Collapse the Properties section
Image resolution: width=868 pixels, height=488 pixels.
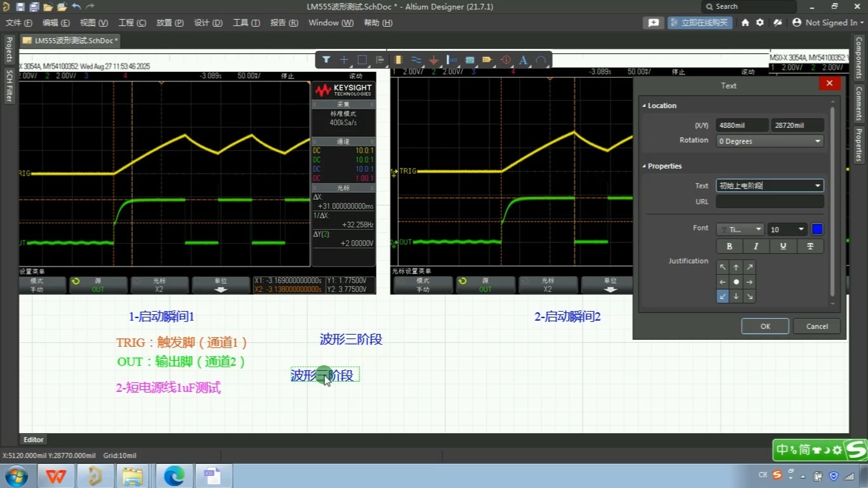644,166
